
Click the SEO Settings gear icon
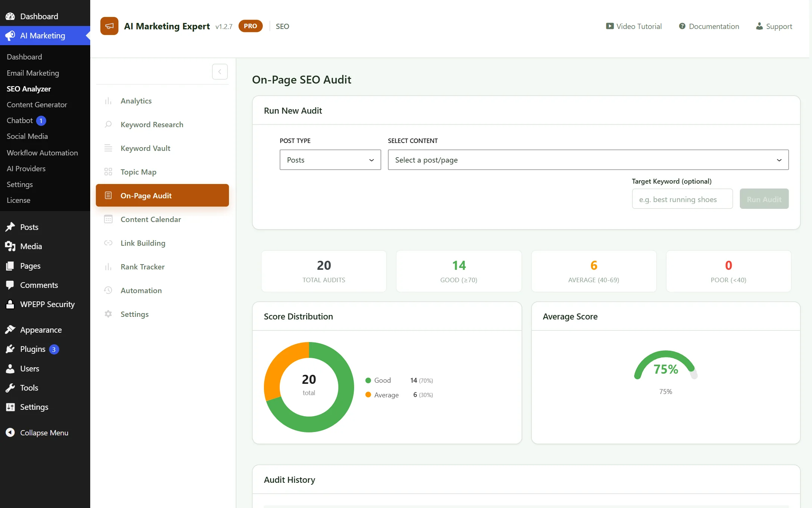pyautogui.click(x=108, y=314)
